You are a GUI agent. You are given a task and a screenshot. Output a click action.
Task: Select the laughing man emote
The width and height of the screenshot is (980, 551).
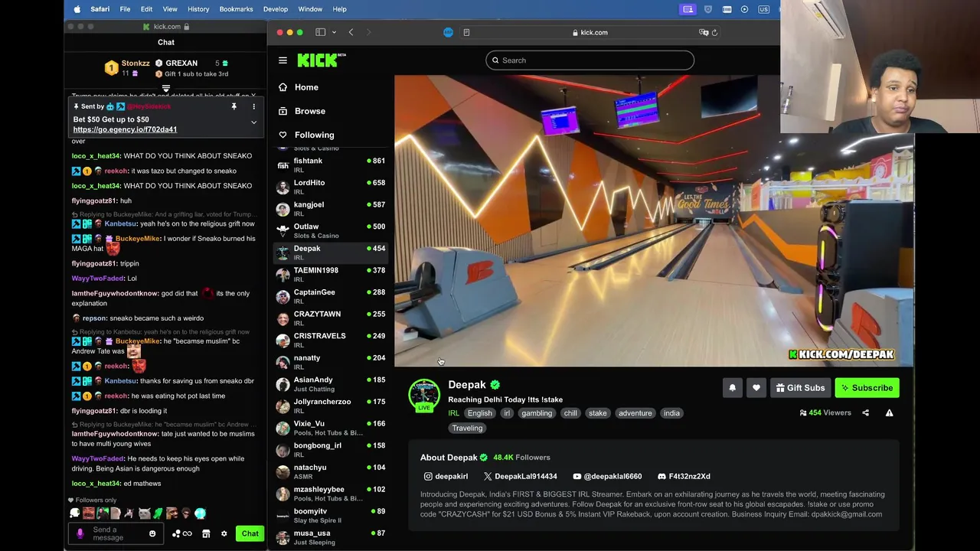(88, 514)
